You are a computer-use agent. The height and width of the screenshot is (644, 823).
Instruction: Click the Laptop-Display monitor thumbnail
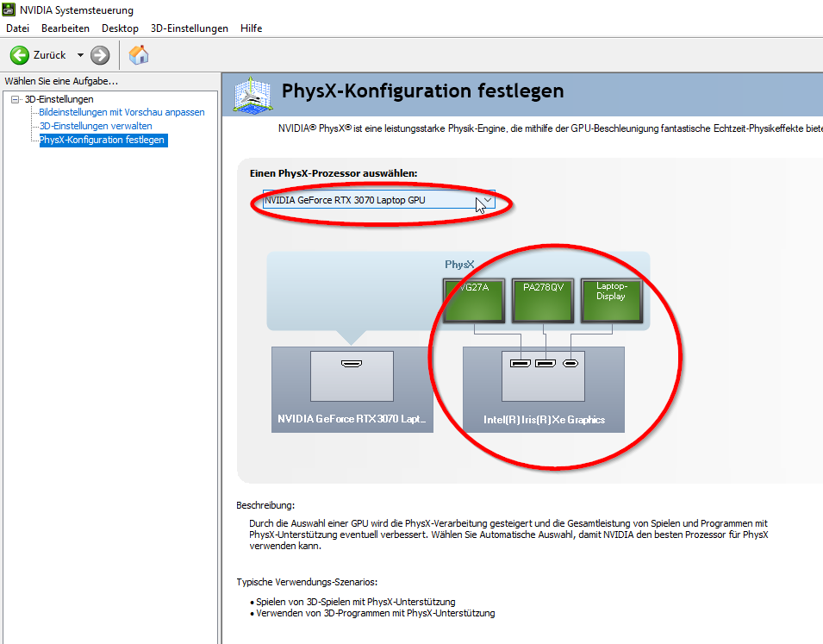tap(612, 301)
